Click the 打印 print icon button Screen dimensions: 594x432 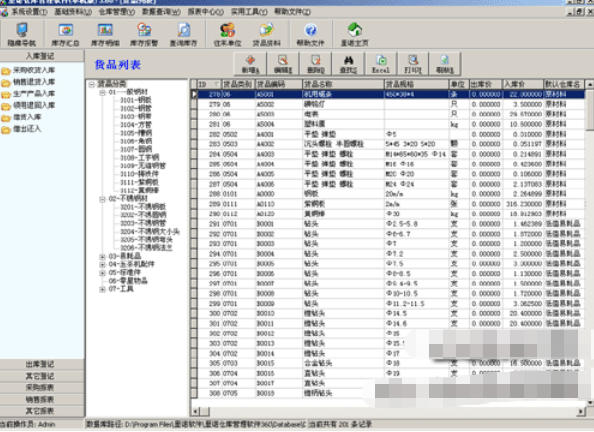(x=413, y=64)
